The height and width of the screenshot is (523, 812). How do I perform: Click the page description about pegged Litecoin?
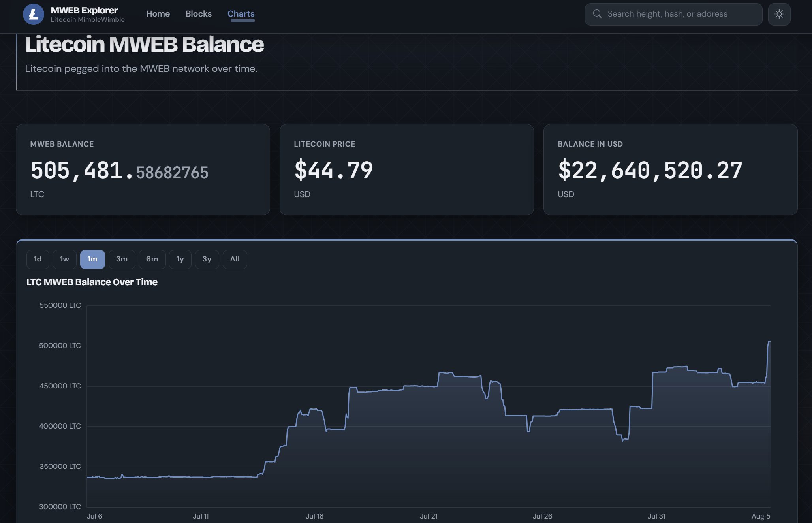tap(141, 69)
